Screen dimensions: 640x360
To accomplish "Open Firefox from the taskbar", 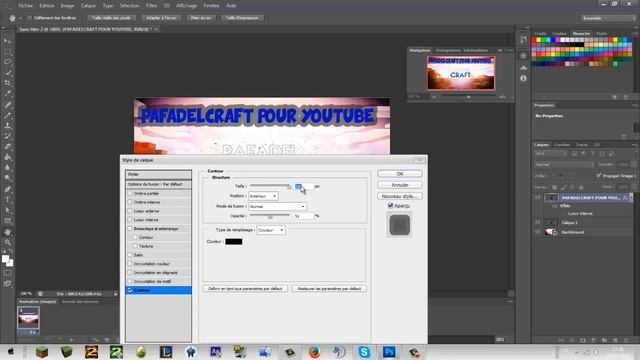I will click(x=314, y=351).
